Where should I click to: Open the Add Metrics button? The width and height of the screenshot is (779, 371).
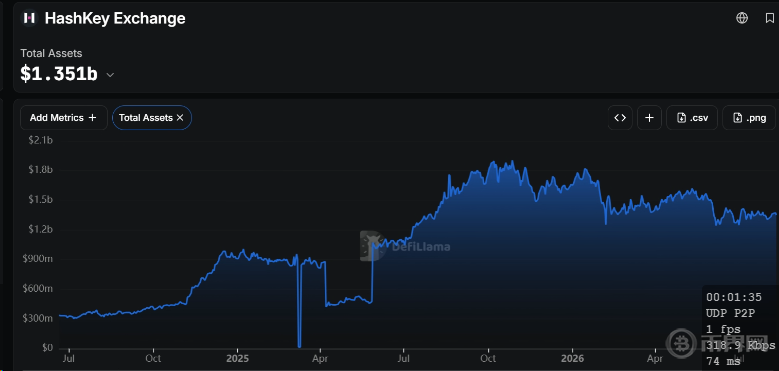(x=64, y=118)
